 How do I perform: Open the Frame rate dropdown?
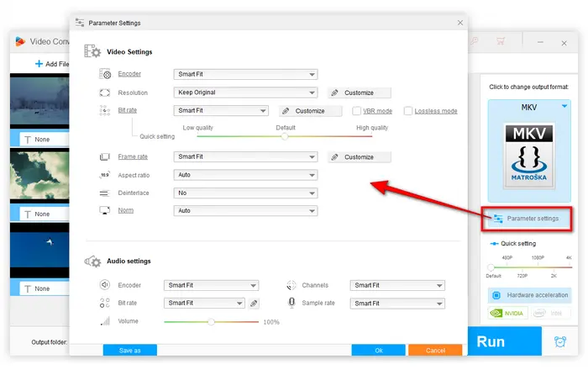[245, 157]
